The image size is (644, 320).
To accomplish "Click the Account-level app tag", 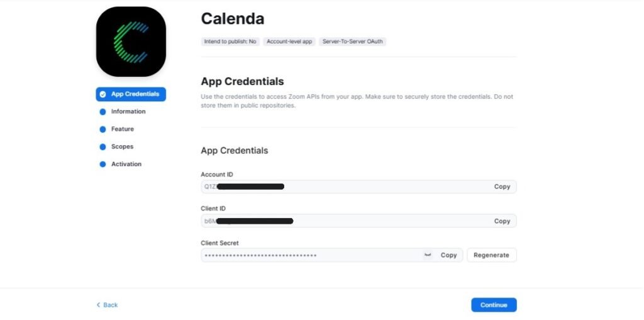I will pos(289,41).
